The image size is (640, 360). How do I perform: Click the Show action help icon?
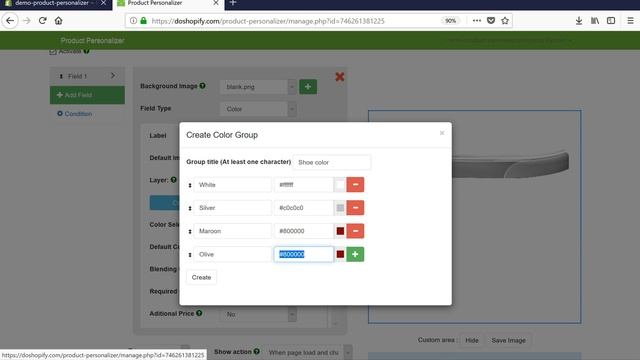(256, 351)
